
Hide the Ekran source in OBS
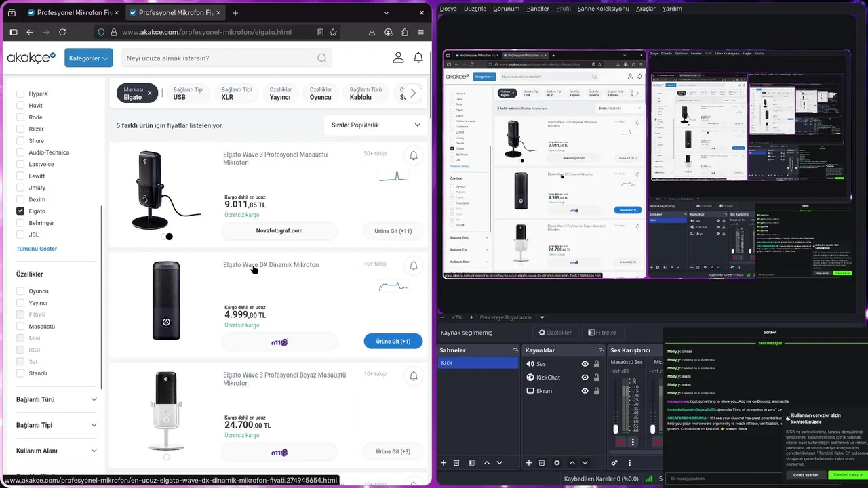click(x=585, y=391)
